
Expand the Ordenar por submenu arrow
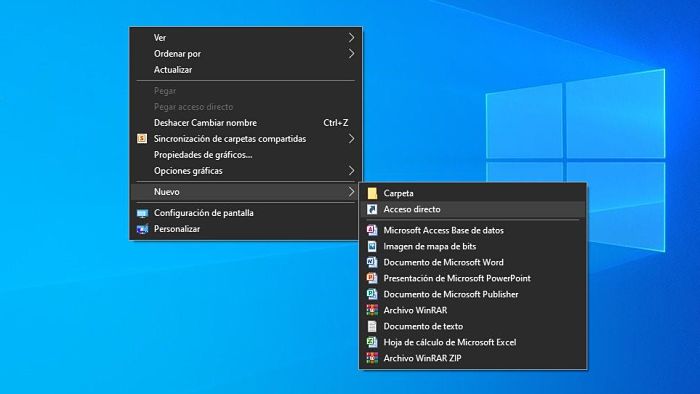click(351, 54)
